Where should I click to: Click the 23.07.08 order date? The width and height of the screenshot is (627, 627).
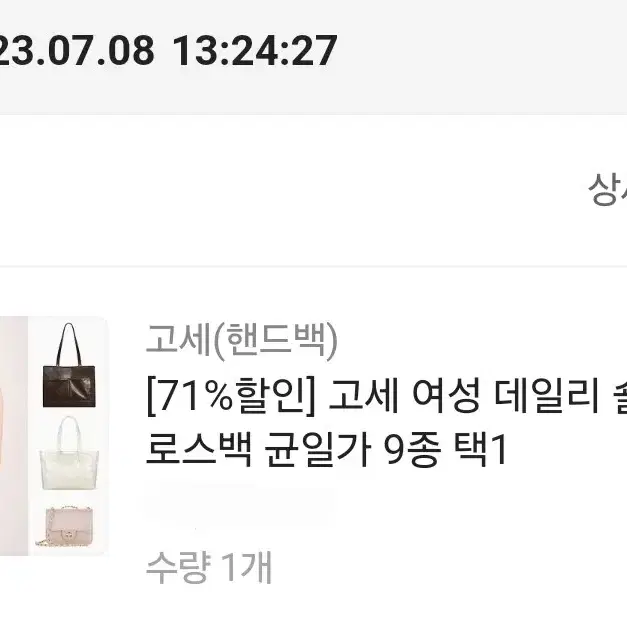pos(77,50)
